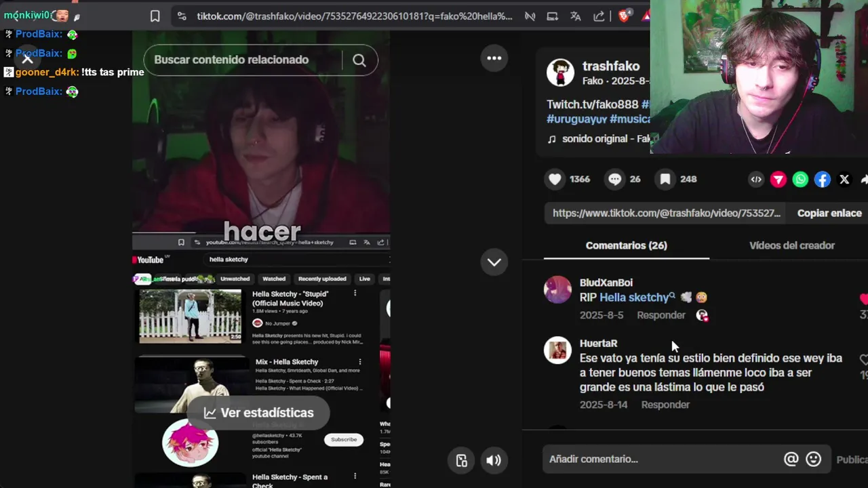Click the browser share icon in address bar
Viewport: 868px width, 488px height.
tap(599, 16)
